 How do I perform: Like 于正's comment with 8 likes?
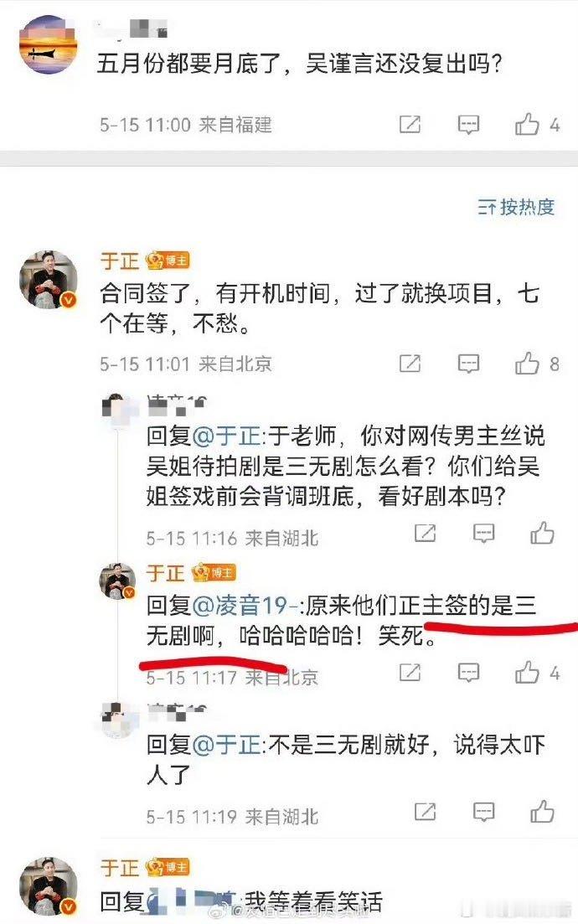[x=527, y=364]
